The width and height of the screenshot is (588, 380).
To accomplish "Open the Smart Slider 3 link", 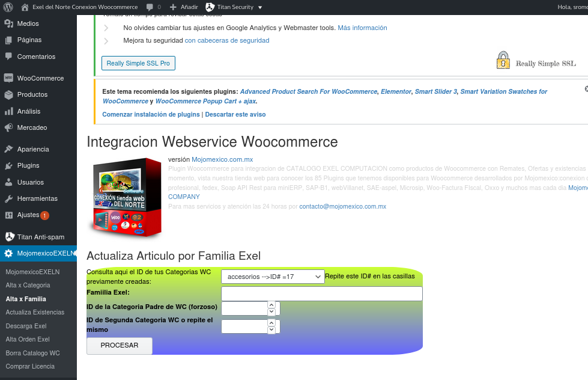I will click(x=436, y=91).
